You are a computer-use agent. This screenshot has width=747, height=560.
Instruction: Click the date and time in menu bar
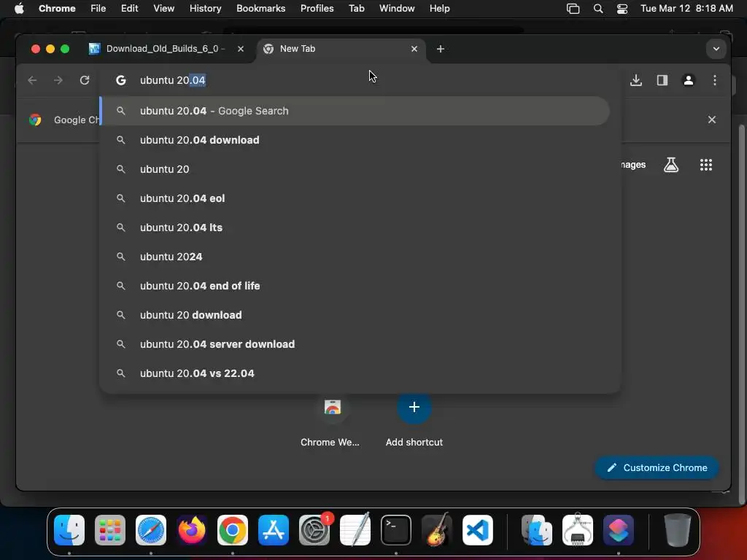coord(686,8)
